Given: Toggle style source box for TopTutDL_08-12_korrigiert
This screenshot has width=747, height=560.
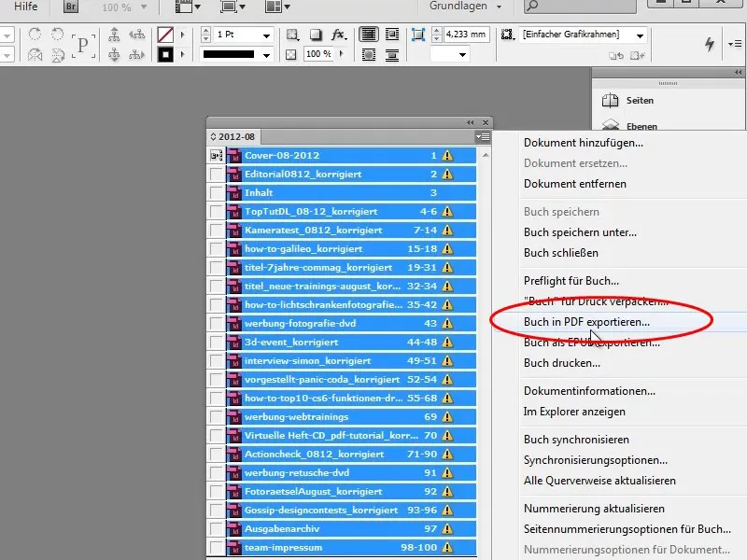Looking at the screenshot, I should pyautogui.click(x=217, y=212).
